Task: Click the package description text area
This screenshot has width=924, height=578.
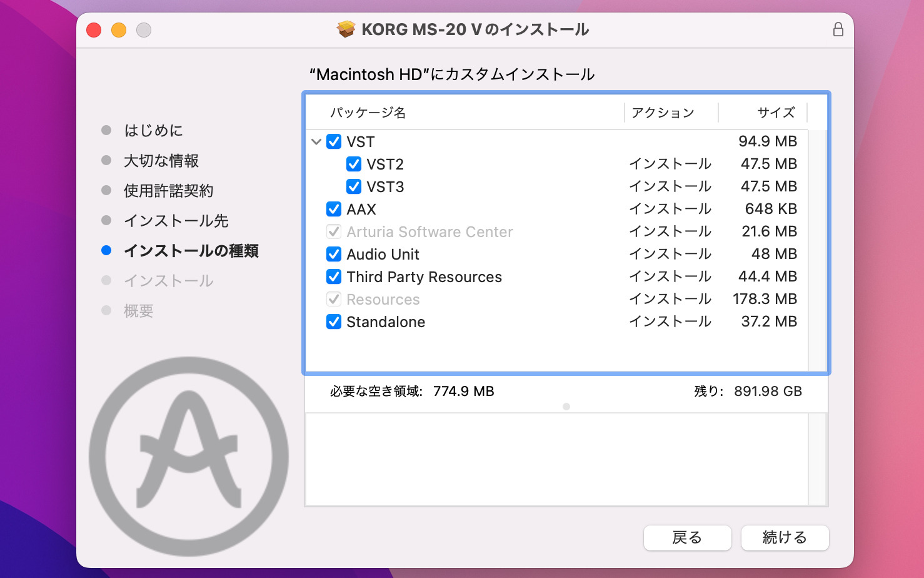Action: [556, 459]
